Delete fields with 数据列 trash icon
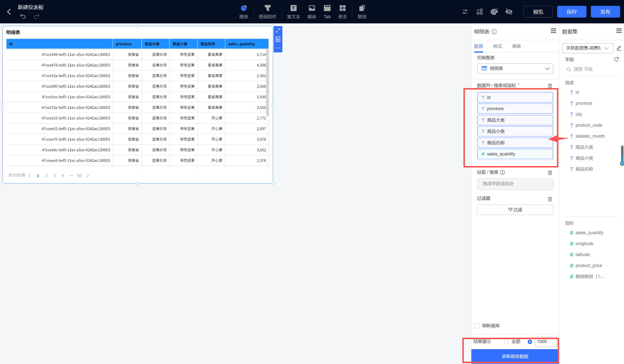The width and height of the screenshot is (624, 364). 550,86
